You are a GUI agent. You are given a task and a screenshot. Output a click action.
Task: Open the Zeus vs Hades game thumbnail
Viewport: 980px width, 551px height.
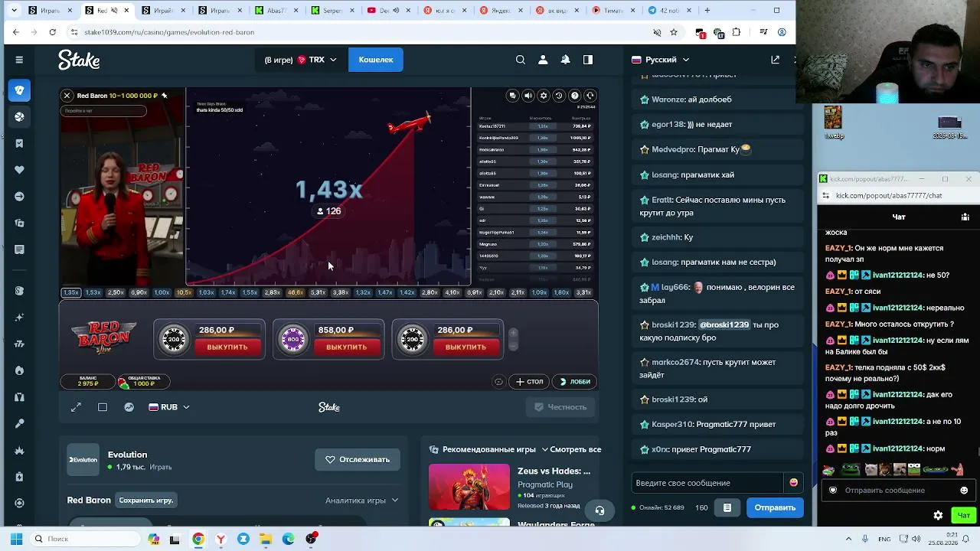469,487
